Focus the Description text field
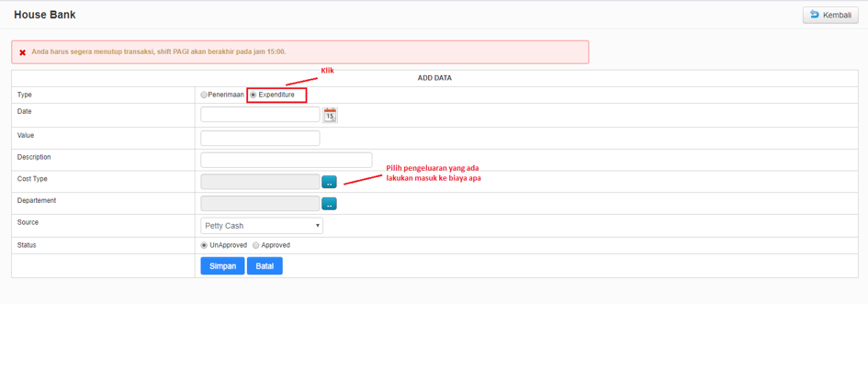This screenshot has width=868, height=370. (x=286, y=160)
